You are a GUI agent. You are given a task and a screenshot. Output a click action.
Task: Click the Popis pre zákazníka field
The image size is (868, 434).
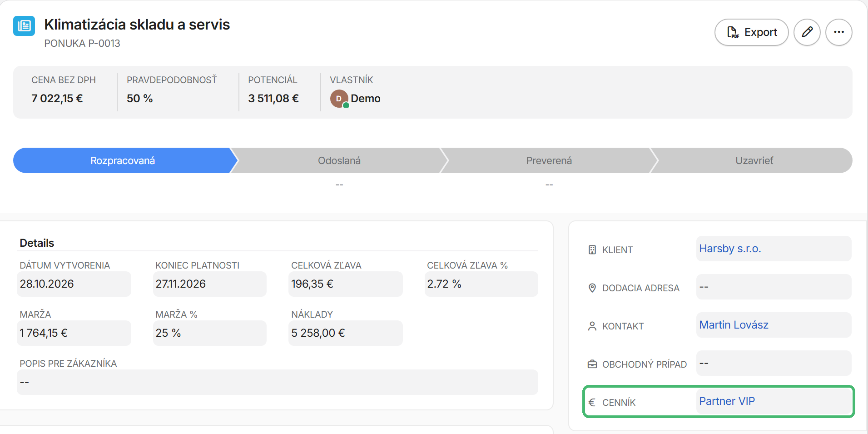tap(278, 382)
